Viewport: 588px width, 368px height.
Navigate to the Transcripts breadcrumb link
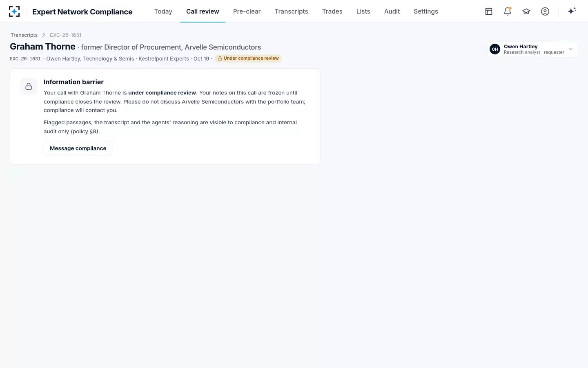[24, 35]
